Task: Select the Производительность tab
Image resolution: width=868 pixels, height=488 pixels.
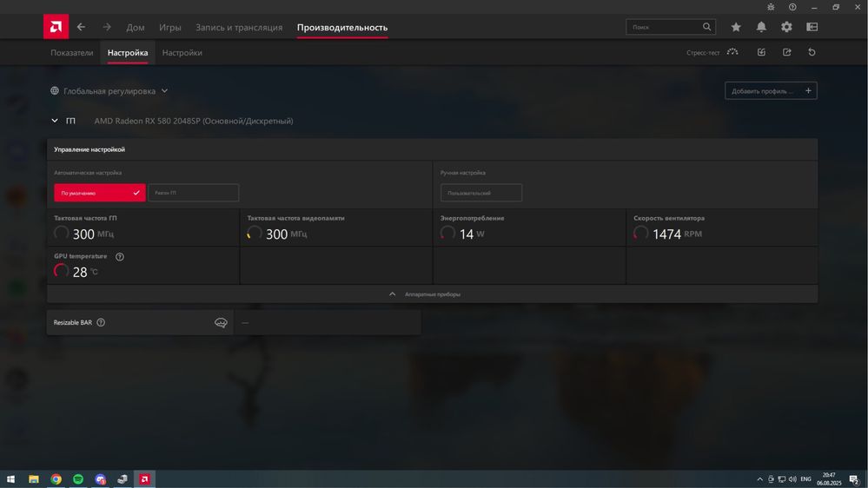Action: [x=342, y=27]
